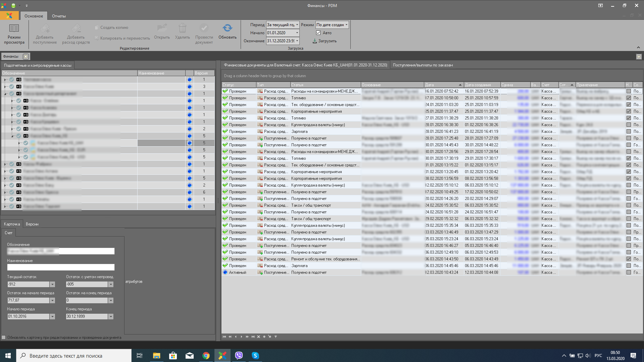
Task: Close the Финансы document tab
Action: pyautogui.click(x=26, y=56)
